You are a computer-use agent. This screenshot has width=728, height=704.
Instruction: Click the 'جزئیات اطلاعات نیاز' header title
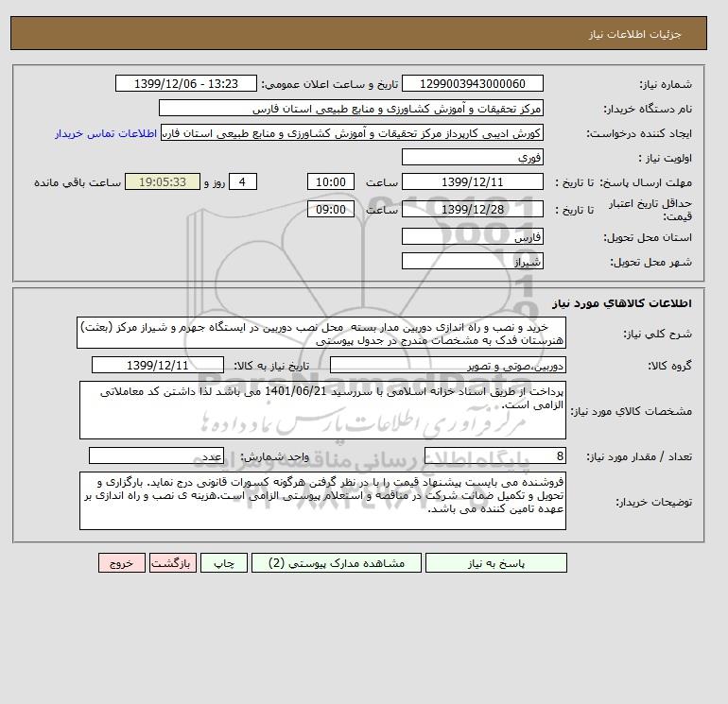pos(634,34)
